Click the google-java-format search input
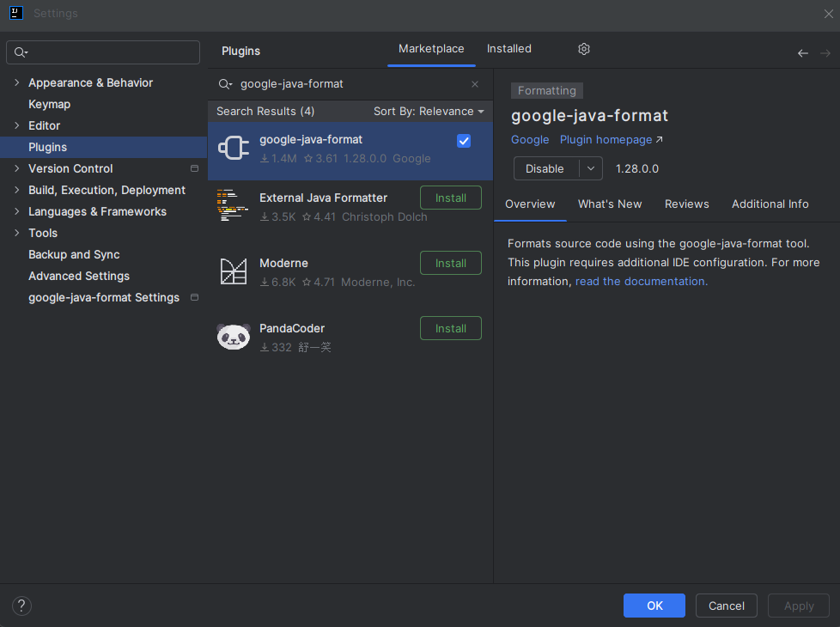 [x=351, y=84]
